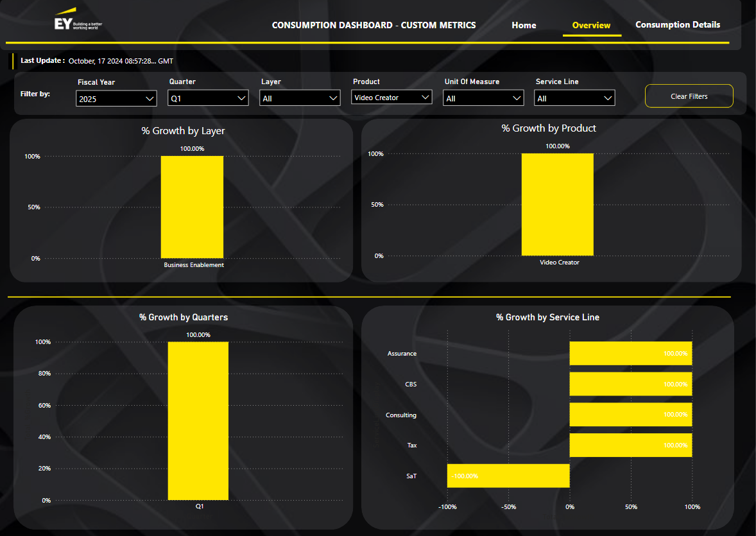Select the Tax service line bar
Viewport: 756px width, 536px height.
click(630, 445)
